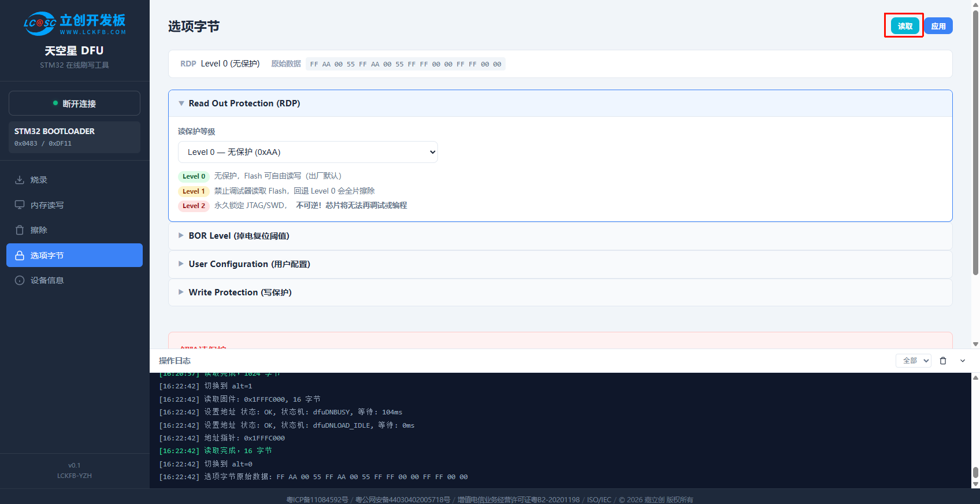The height and width of the screenshot is (504, 980).
Task: Open the 读保护等级 Level 0 dropdown
Action: (308, 152)
